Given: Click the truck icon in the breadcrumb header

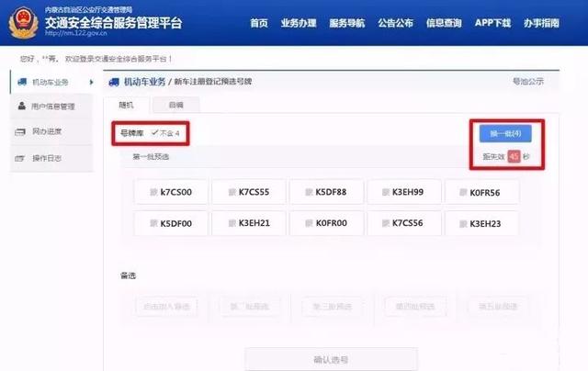Looking at the screenshot, I should tap(114, 82).
